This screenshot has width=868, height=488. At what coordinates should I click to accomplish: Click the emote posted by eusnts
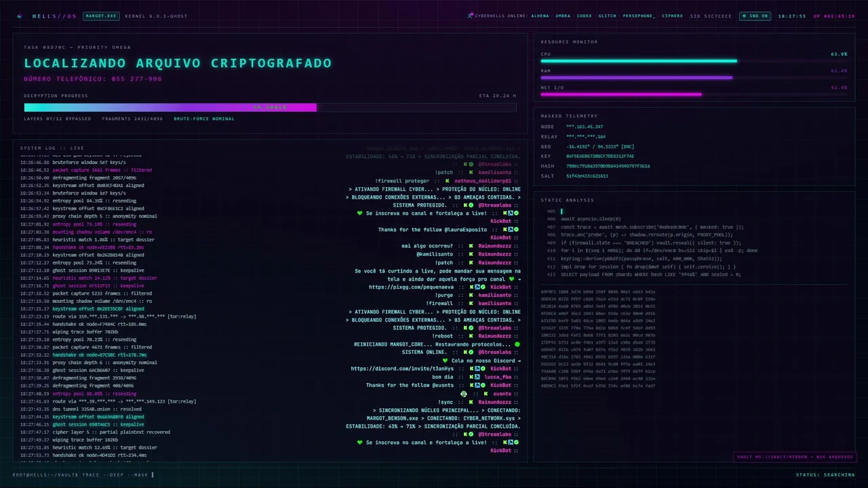[464, 393]
